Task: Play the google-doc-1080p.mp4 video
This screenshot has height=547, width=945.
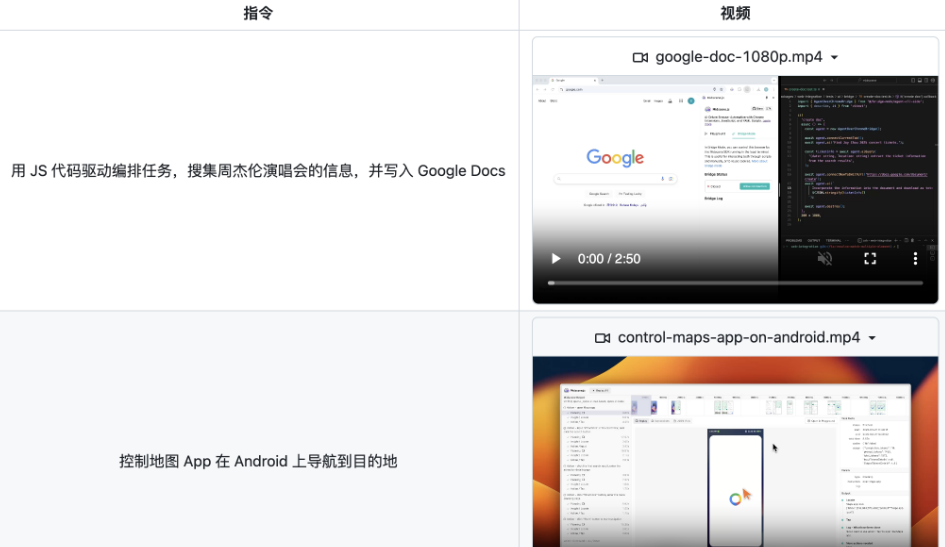Action: click(556, 259)
